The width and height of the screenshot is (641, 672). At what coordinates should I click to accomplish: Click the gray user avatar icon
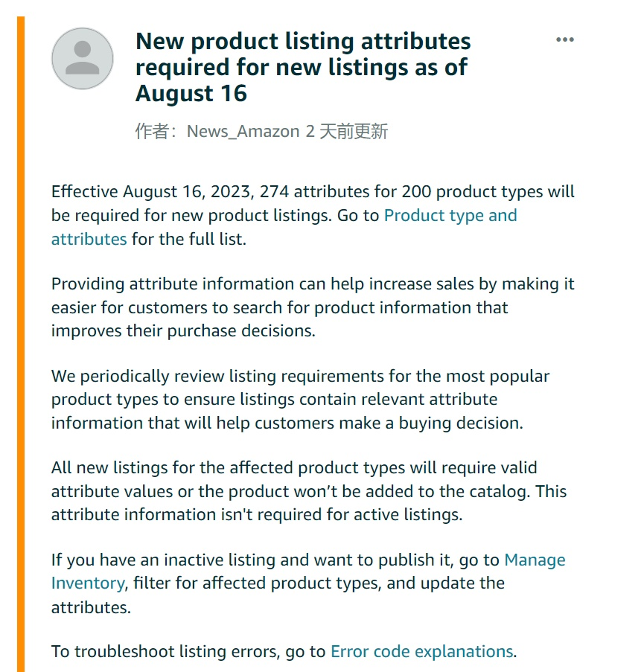(83, 59)
